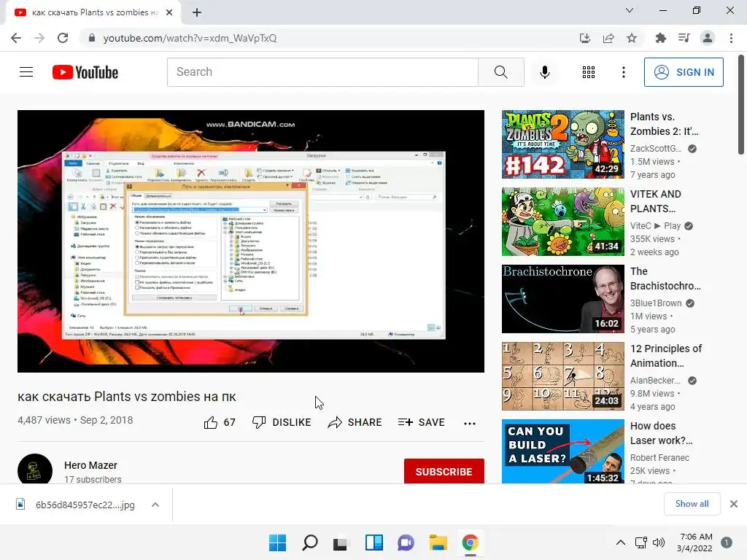Click SHARE under the video
Image resolution: width=747 pixels, height=560 pixels.
coord(355,422)
